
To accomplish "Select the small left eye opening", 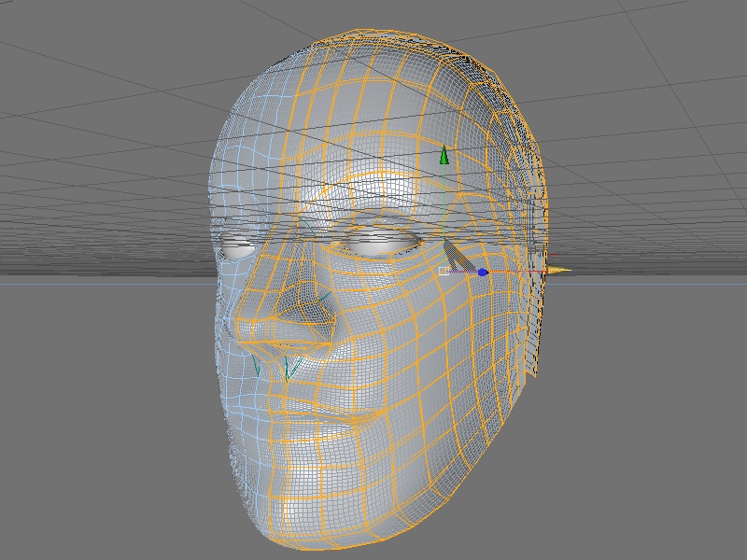I will (x=238, y=248).
